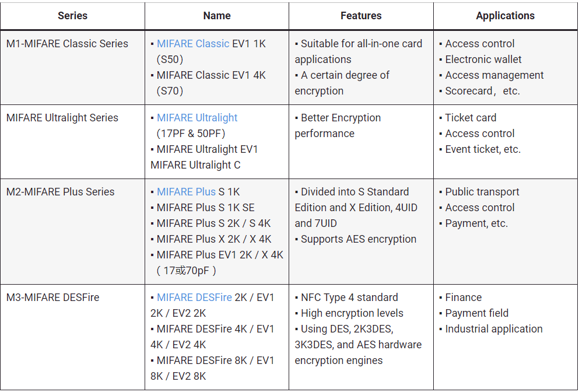Select the Applications column header
This screenshot has width=579, height=392.
(x=505, y=16)
